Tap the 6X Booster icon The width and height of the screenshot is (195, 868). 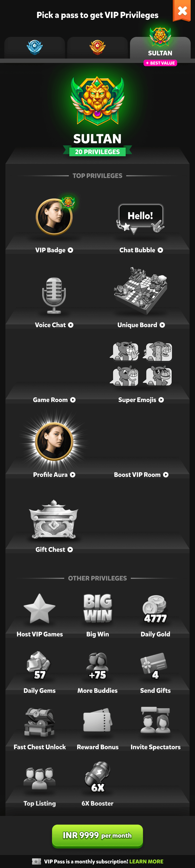coord(97,777)
